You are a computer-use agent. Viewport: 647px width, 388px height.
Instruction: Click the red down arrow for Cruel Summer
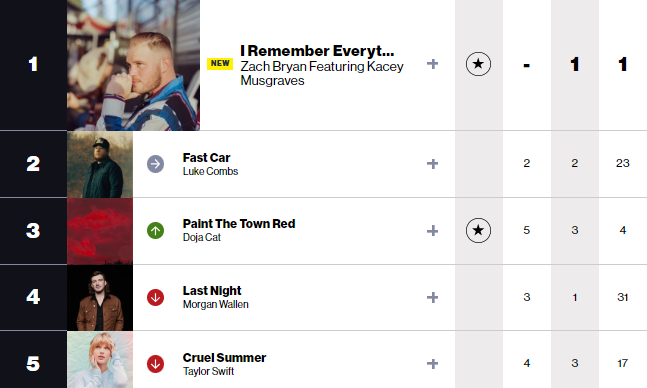156,364
